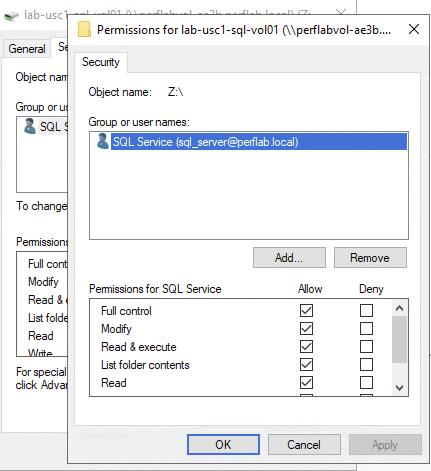Check Deny for List folder contents
The width and height of the screenshot is (431, 471).
point(366,365)
